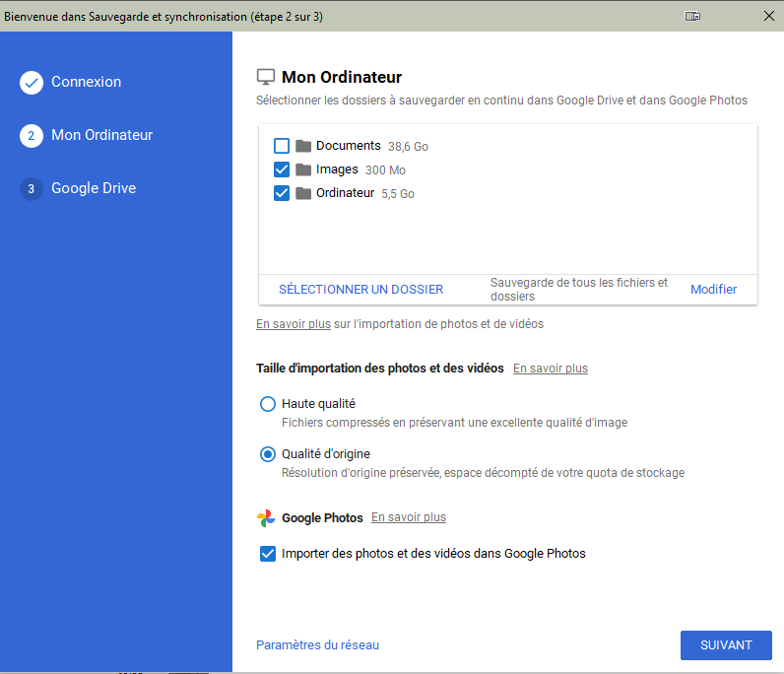
Task: Click the Documents folder name
Action: (x=349, y=146)
